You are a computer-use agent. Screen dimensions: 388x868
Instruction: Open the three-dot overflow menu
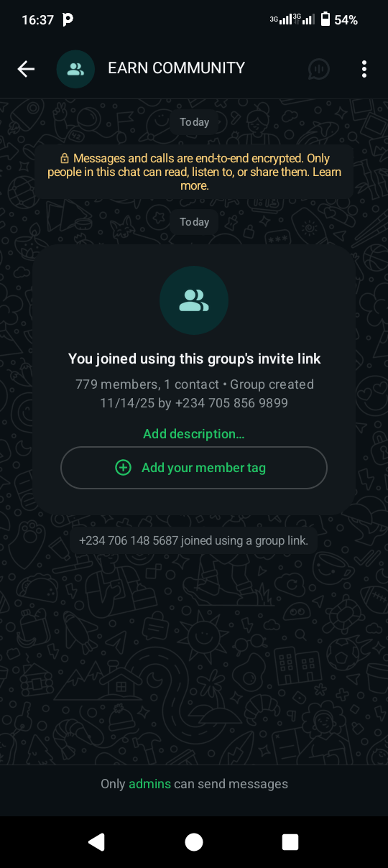coord(364,69)
